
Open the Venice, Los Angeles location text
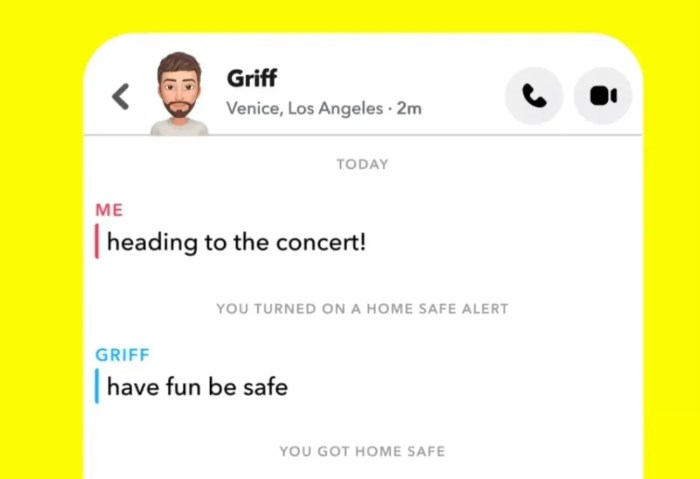click(x=304, y=108)
